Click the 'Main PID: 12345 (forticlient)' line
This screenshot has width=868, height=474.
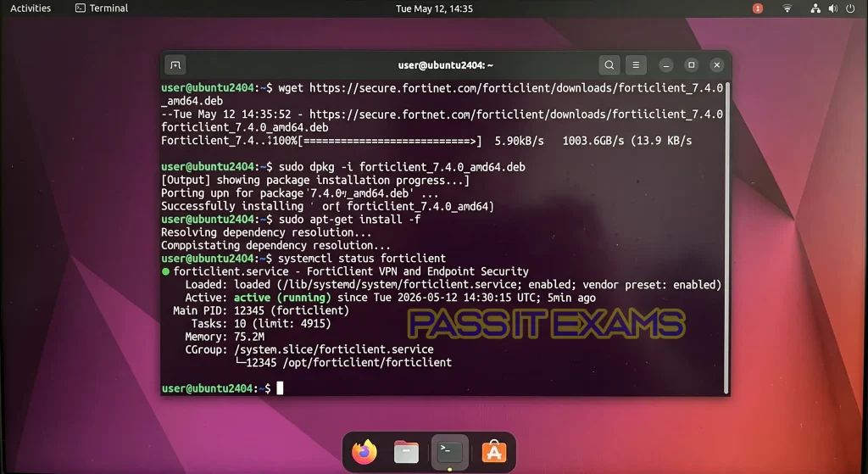tap(261, 310)
